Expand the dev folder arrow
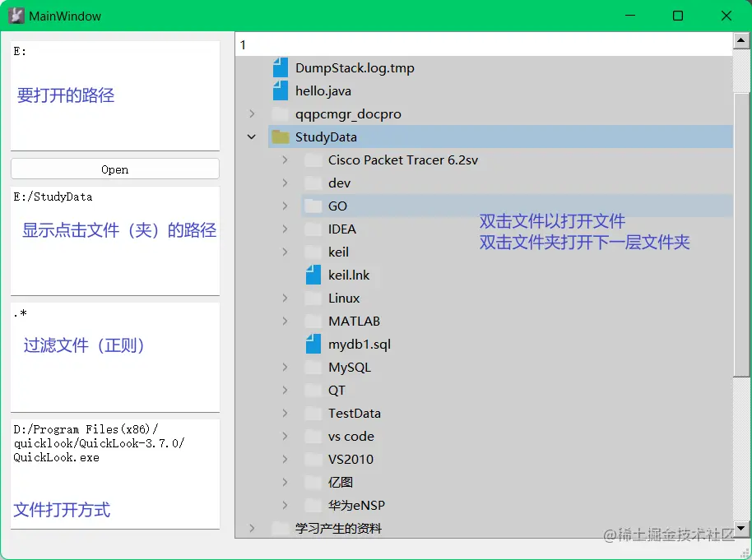Screen dimensions: 752x560 pyautogui.click(x=285, y=183)
